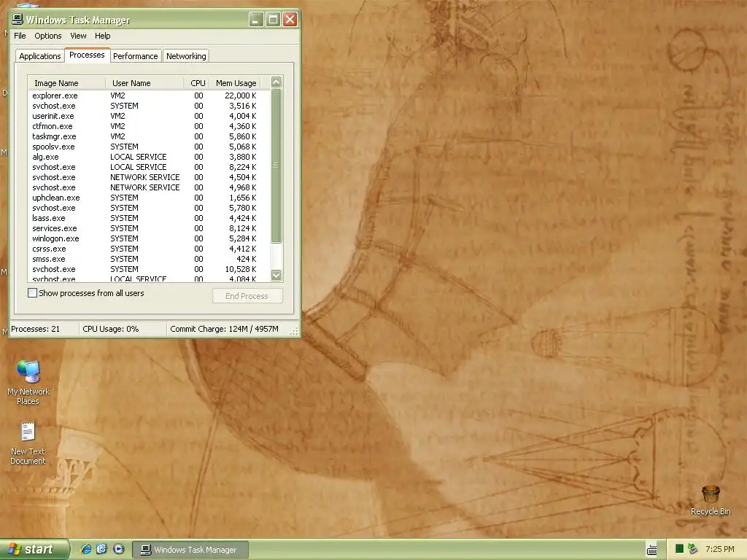Switch to the Performance tab
747x560 pixels.
tap(135, 56)
